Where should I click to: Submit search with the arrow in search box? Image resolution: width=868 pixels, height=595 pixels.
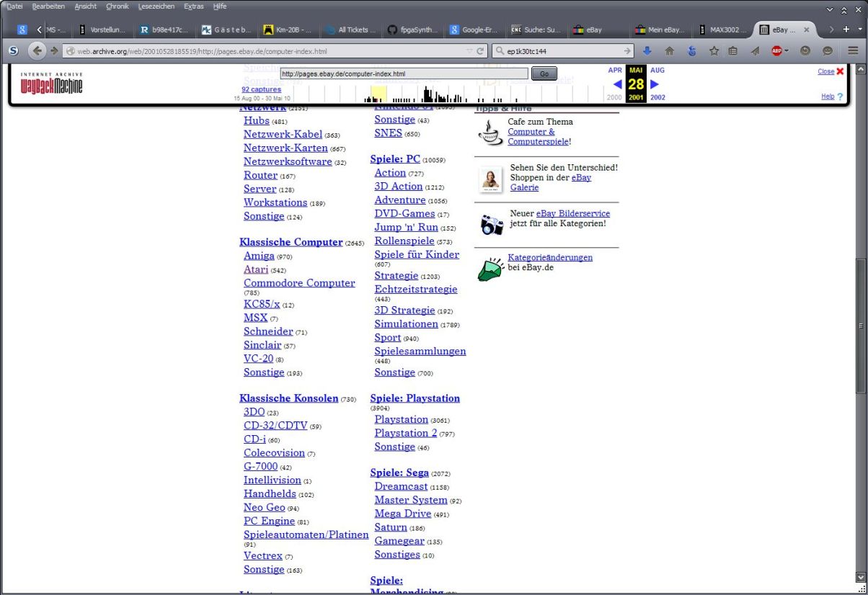pyautogui.click(x=627, y=51)
